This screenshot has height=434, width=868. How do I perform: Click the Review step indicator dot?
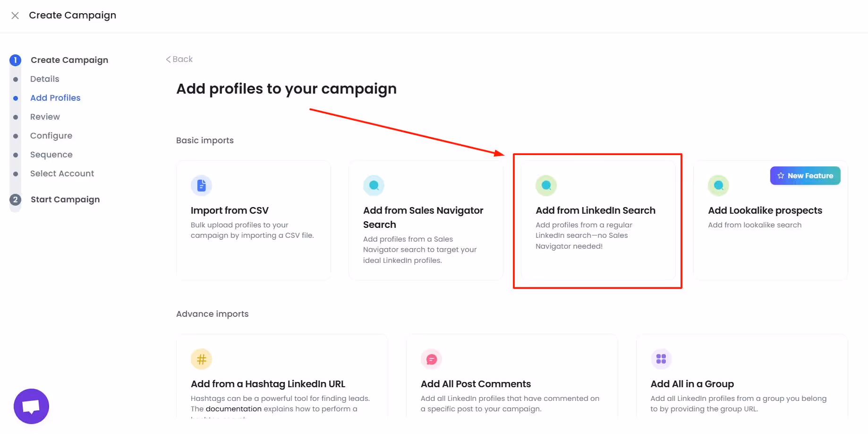[15, 117]
